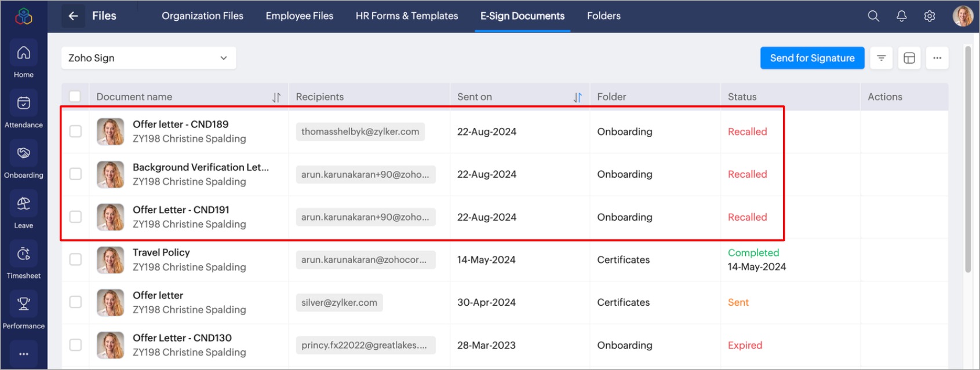The height and width of the screenshot is (370, 980).
Task: Open the HR Forms & Templates tab
Action: [x=406, y=16]
